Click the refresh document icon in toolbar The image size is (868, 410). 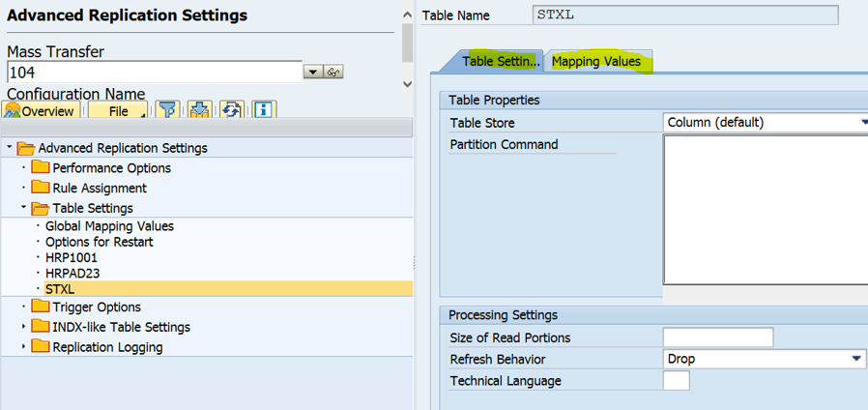click(230, 109)
